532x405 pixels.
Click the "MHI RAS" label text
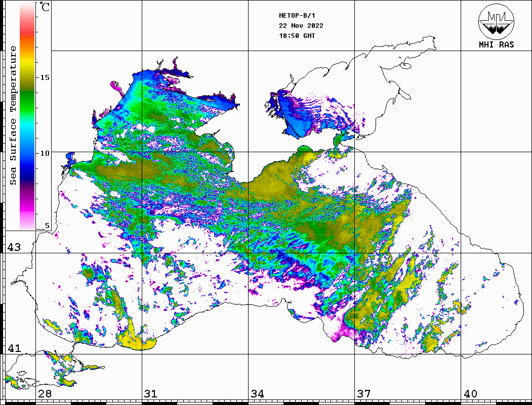497,44
